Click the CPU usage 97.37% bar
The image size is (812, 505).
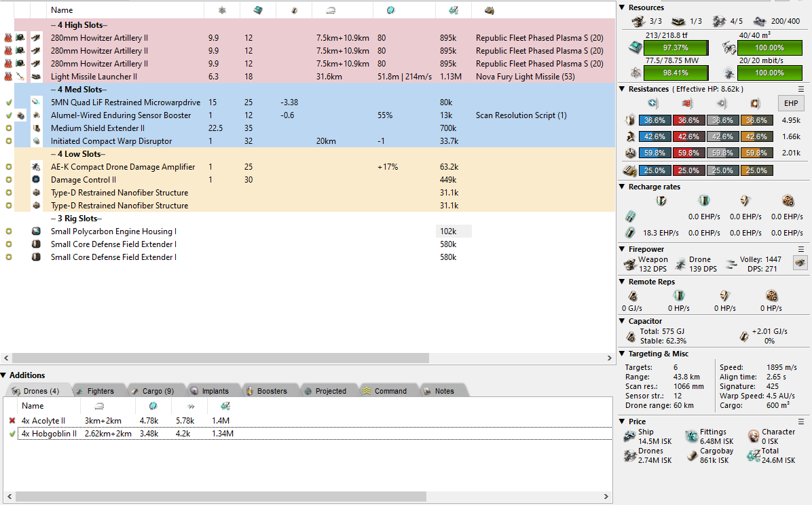(674, 48)
